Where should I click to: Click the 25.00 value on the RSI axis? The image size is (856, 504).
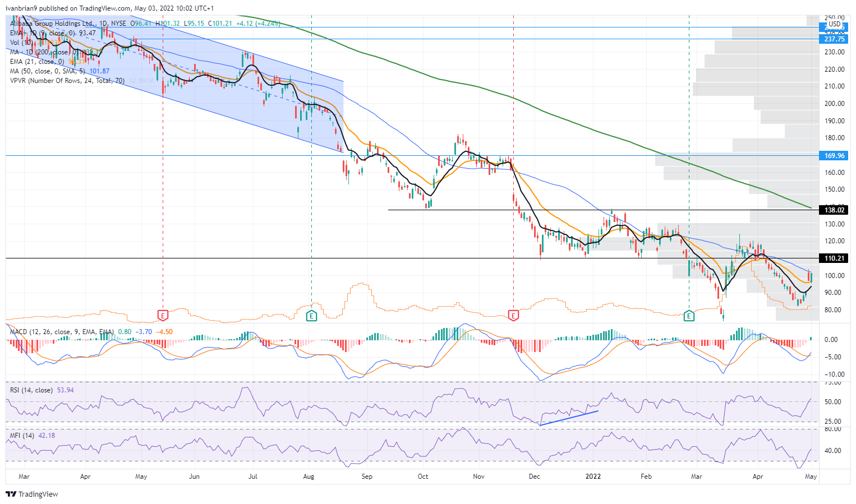[832, 422]
